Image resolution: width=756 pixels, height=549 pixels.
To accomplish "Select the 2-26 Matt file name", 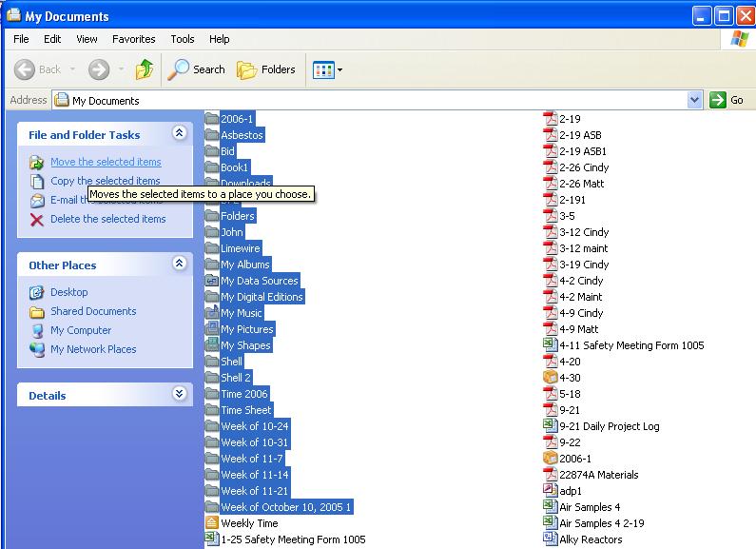I will click(x=581, y=184).
